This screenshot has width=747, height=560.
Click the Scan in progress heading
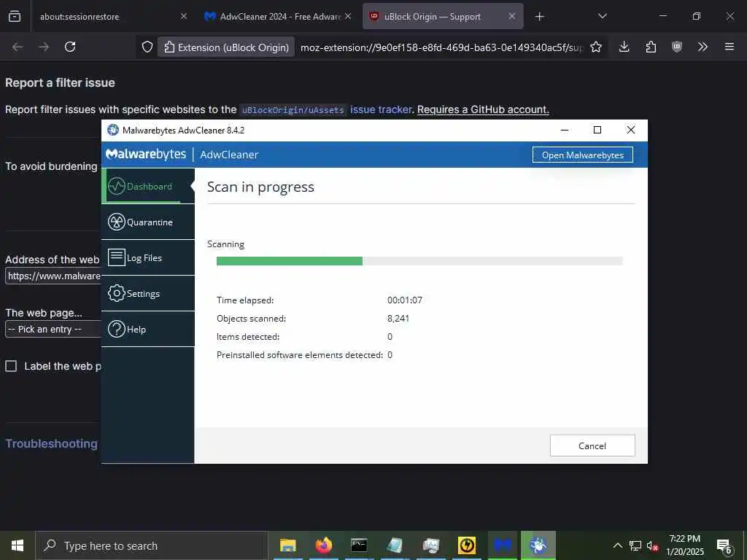(x=260, y=187)
